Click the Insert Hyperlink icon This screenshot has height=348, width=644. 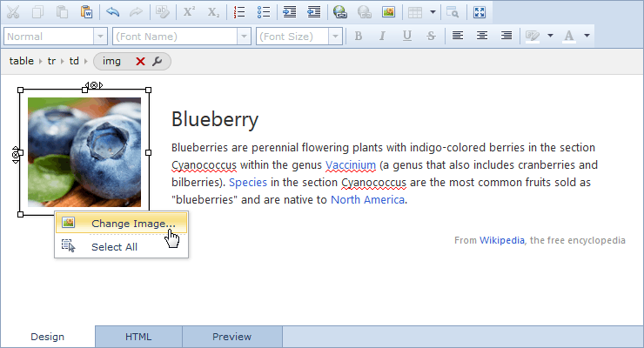[339, 12]
